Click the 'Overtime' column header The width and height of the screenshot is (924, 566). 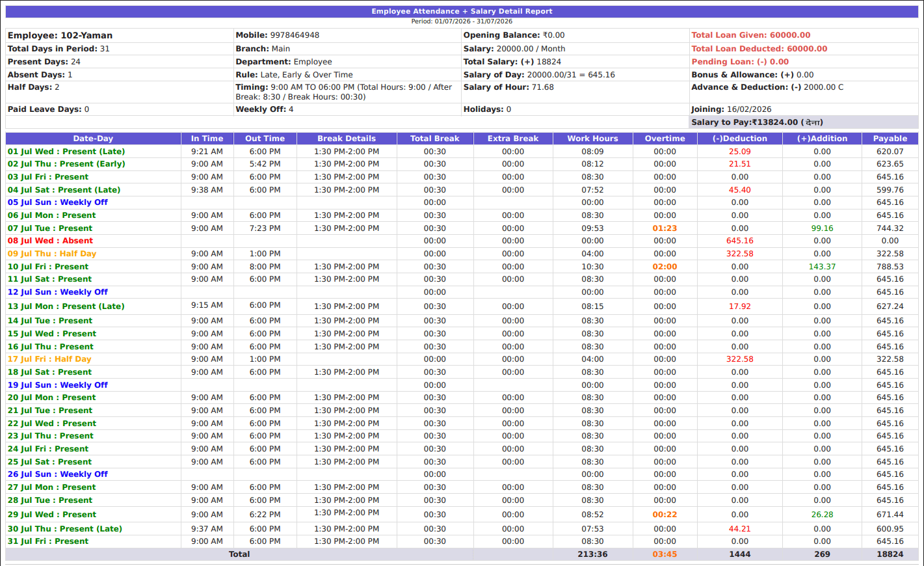tap(665, 139)
